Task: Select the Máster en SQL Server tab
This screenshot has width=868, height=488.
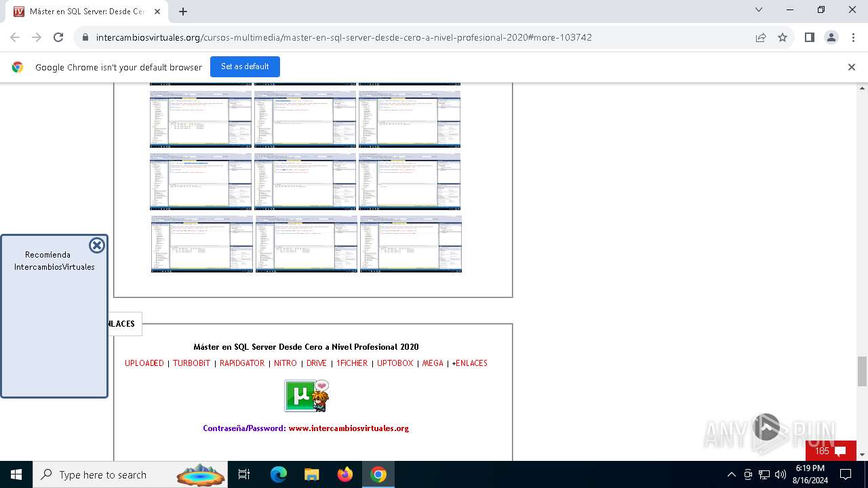Action: (87, 12)
